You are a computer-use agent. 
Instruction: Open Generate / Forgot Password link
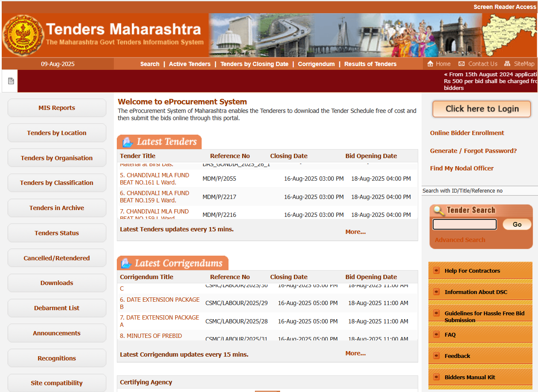click(473, 151)
